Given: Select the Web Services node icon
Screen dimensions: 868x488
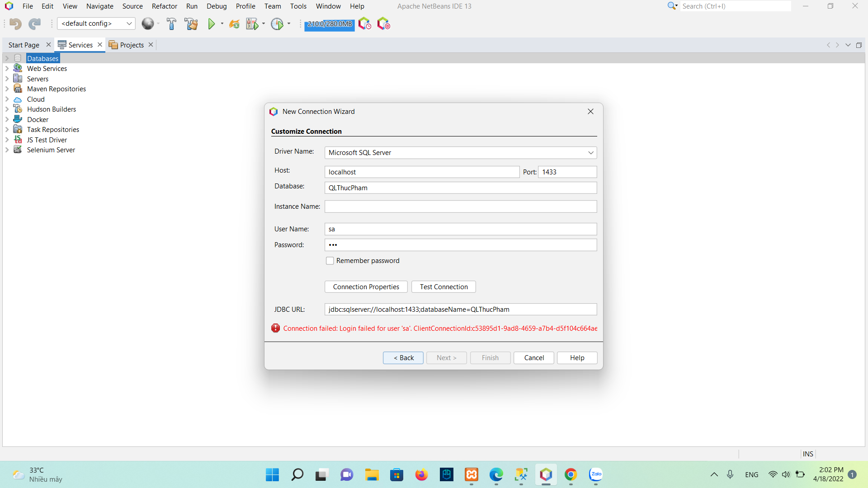Looking at the screenshot, I should (18, 68).
